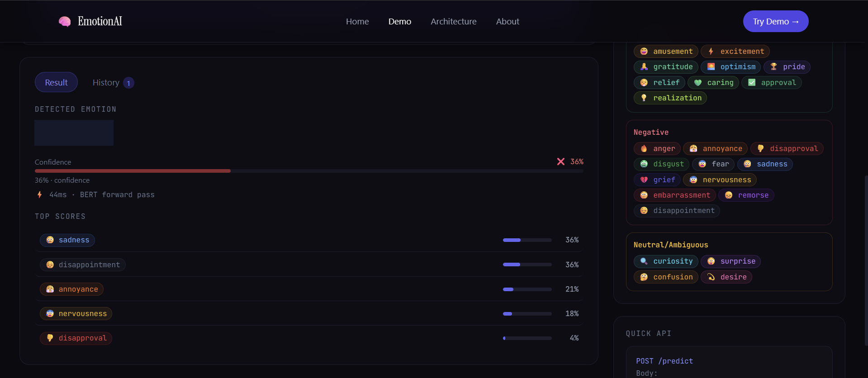Screen dimensions: 868x378
Task: Click the relief emoji icon
Action: tap(644, 83)
